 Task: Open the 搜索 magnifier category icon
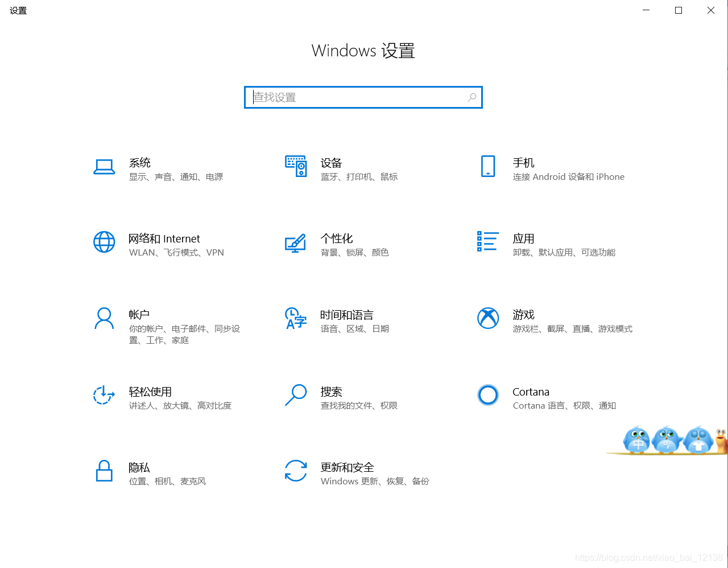(x=296, y=394)
